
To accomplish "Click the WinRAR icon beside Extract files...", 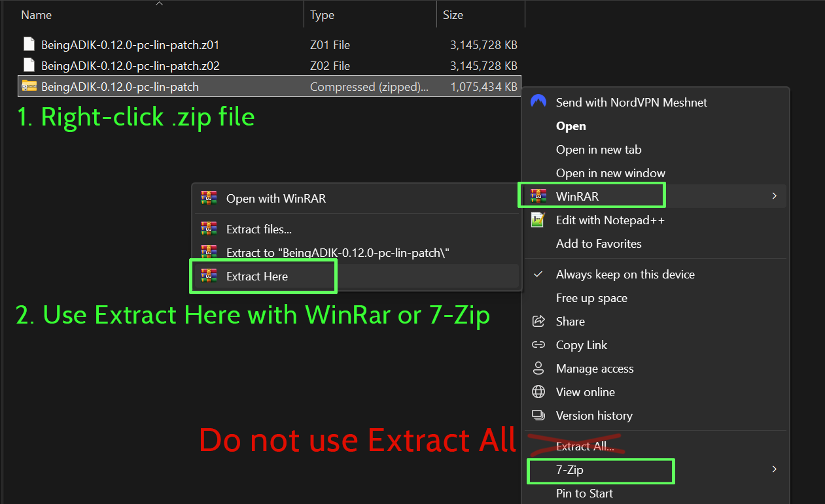I will click(209, 229).
